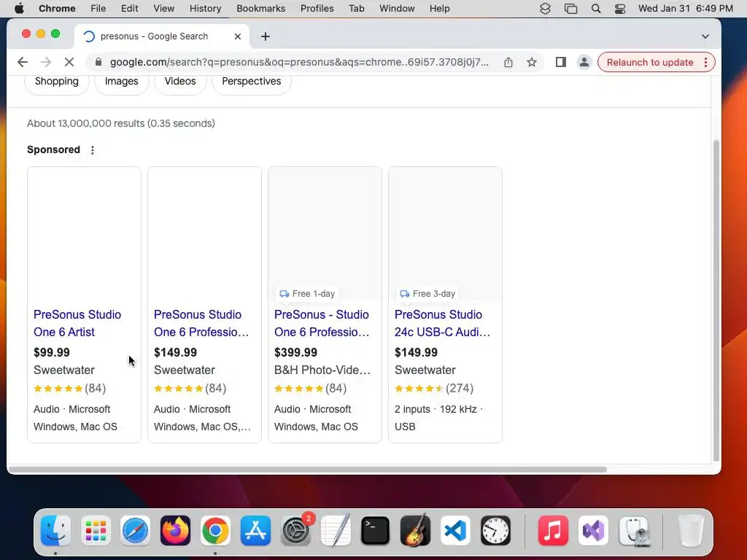Click the screen mirroring menu bar icon
Viewport: 747px width, 560px height.
[x=570, y=9]
